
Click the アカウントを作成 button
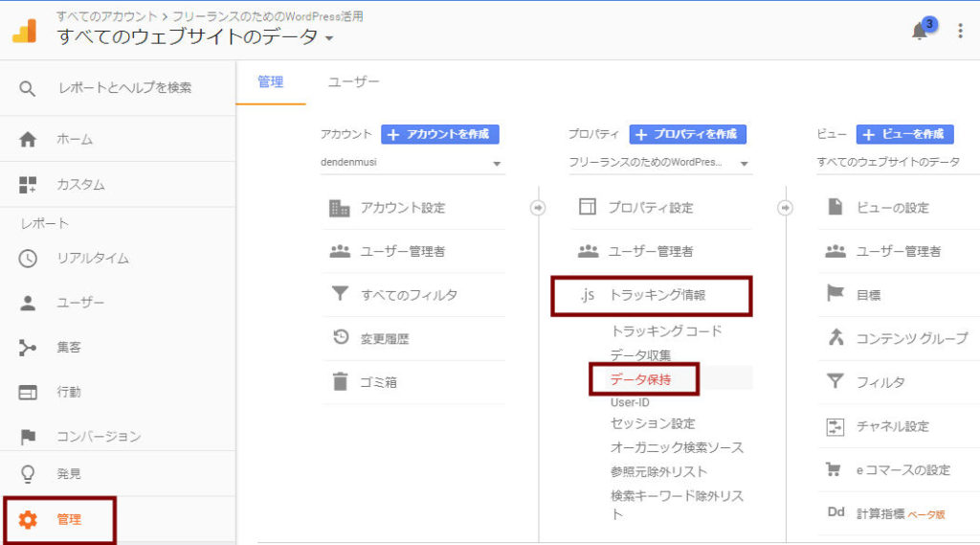coord(440,134)
